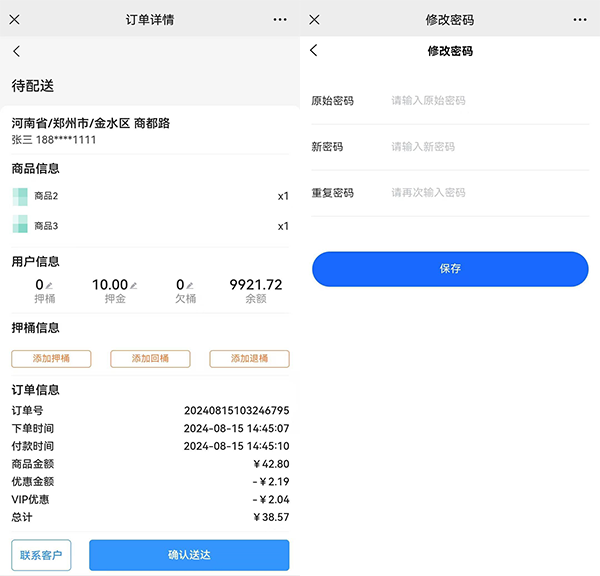Edit the 押金 amount 10.00 pencil icon

point(134,286)
